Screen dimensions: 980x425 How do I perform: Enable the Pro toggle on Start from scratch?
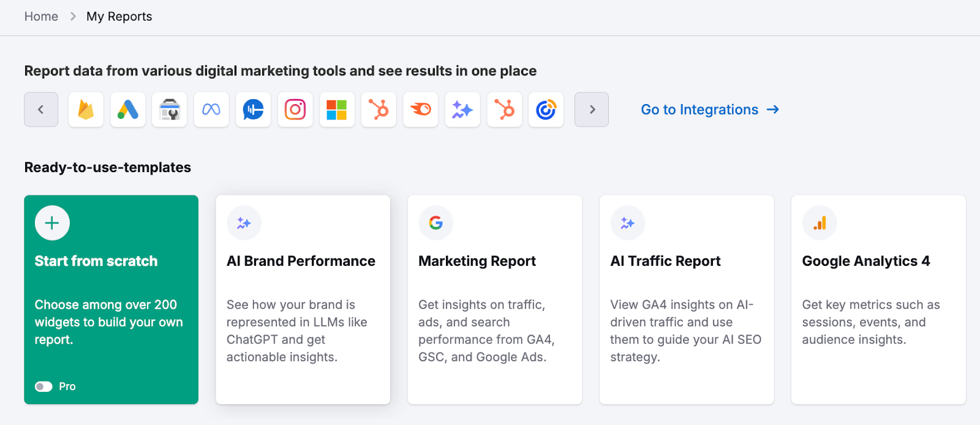[x=43, y=386]
